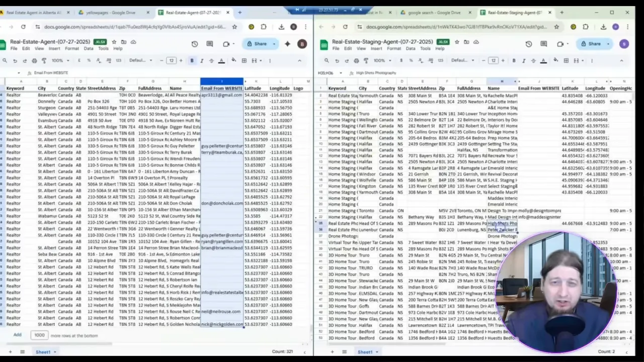Open More toolbar options in left spreadsheet

pos(270,60)
